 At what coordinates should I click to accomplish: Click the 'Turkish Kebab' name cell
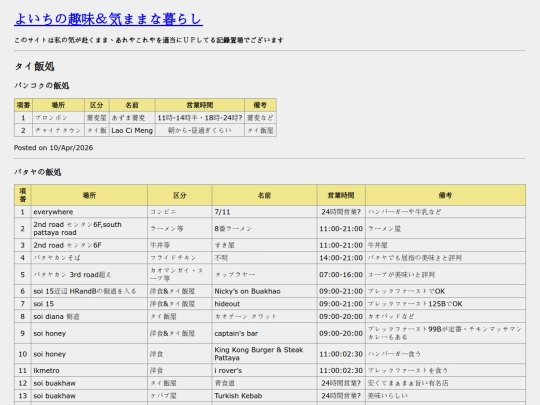(264, 396)
